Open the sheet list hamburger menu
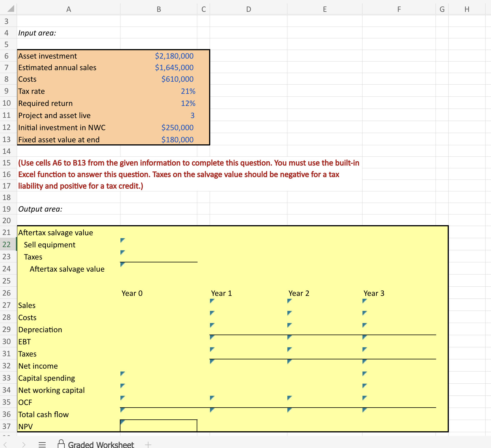491x448 pixels. click(x=42, y=445)
